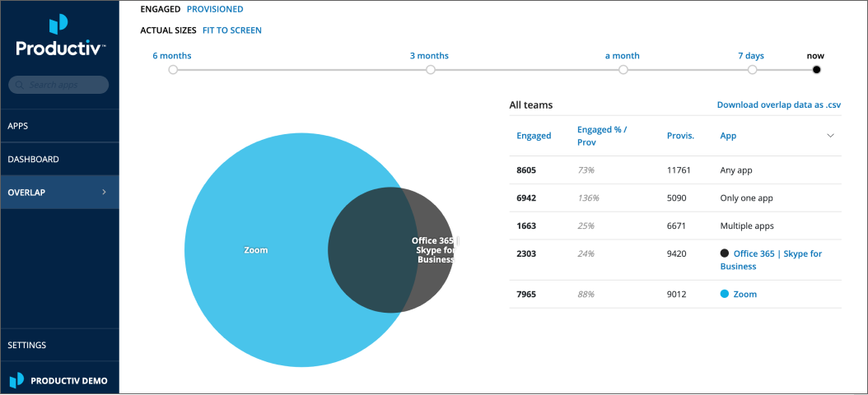The width and height of the screenshot is (868, 395).
Task: Click the 6 months timeline label
Action: [x=172, y=56]
